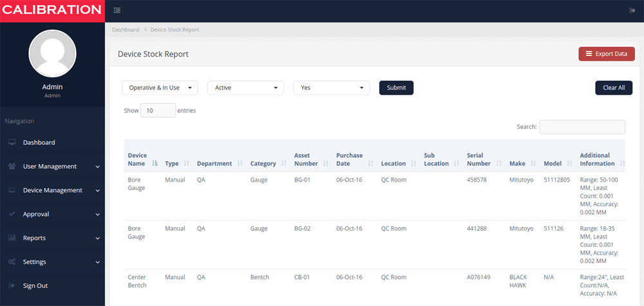The width and height of the screenshot is (644, 306).
Task: Click serial number 441288
Action: pyautogui.click(x=477, y=228)
